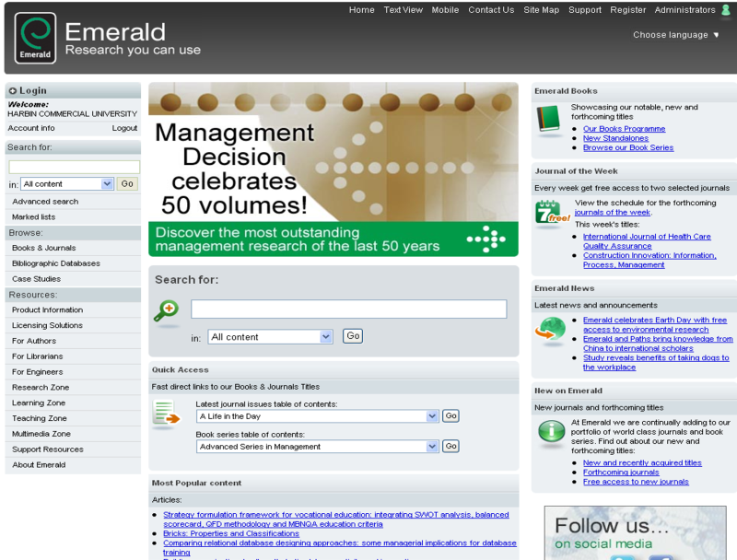Open Licensing Solutions resource
This screenshot has height=560, width=737.
click(x=47, y=325)
